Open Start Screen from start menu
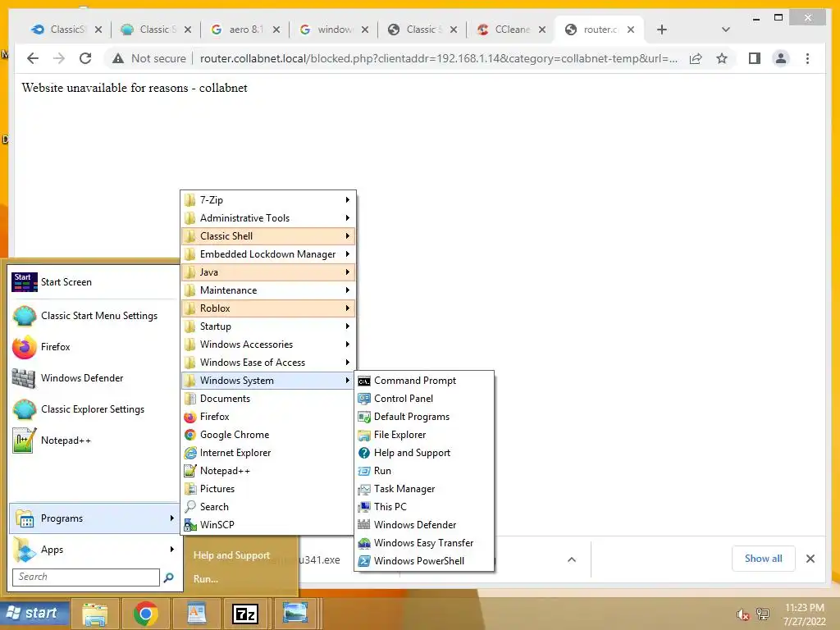840x630 pixels. (x=94, y=282)
